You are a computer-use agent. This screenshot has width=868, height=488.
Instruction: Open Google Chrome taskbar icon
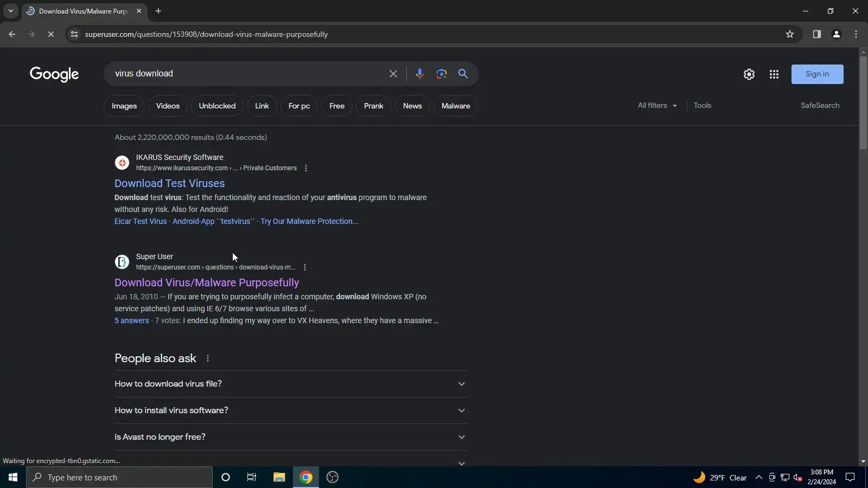pyautogui.click(x=306, y=477)
